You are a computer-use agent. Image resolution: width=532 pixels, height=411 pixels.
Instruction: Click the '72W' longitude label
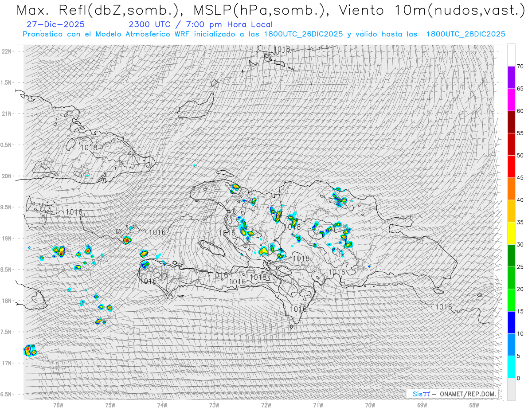click(266, 404)
